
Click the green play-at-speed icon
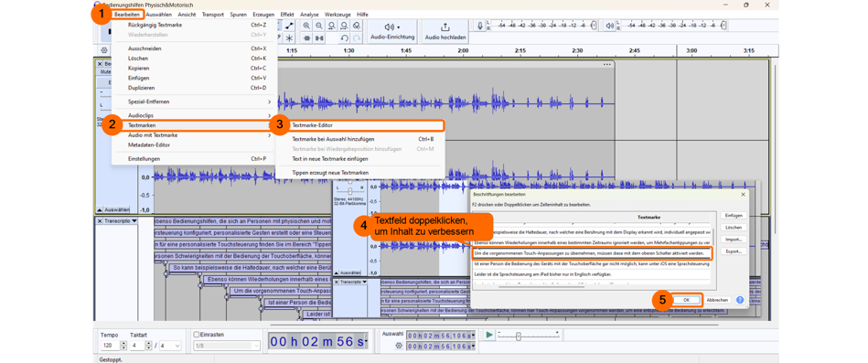pyautogui.click(x=488, y=335)
